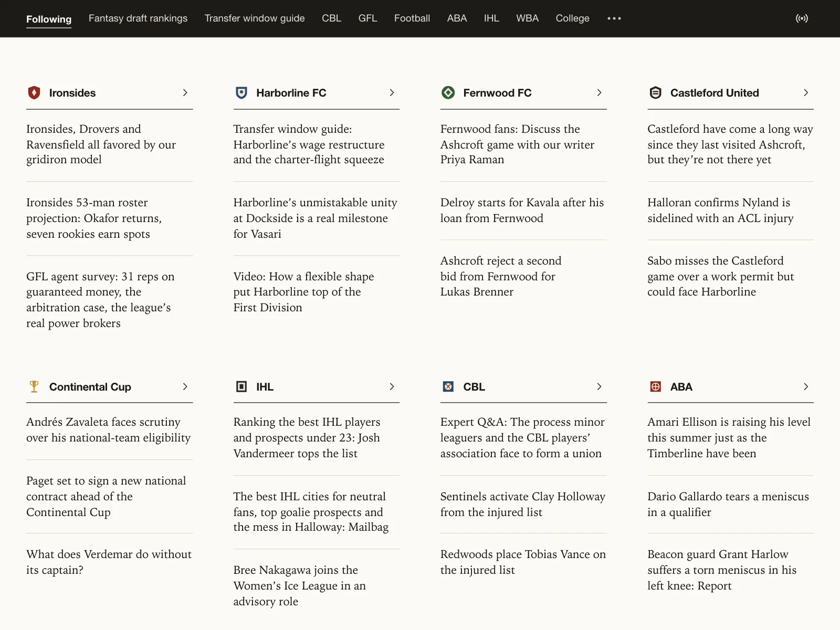Open the IHL section heading link
Screen dimensions: 840x630
tap(265, 387)
